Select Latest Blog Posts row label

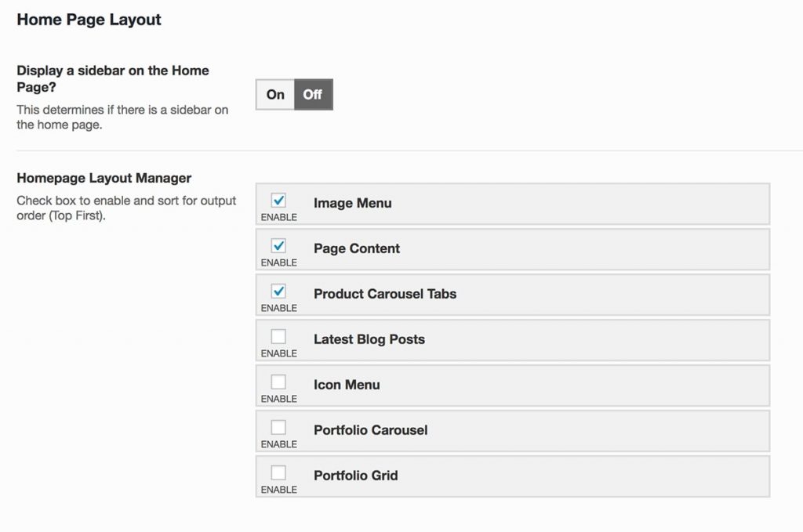pyautogui.click(x=369, y=339)
